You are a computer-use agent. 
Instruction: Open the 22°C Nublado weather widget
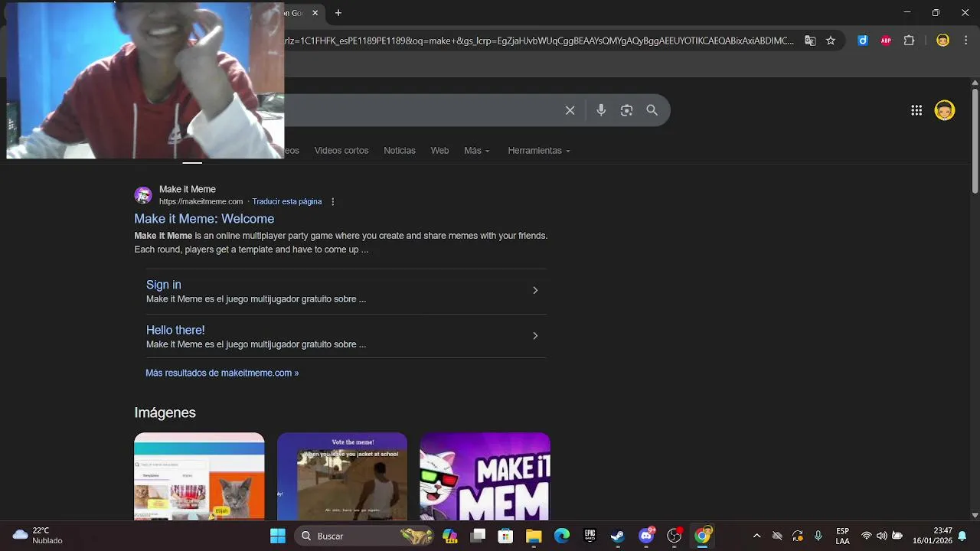[38, 536]
